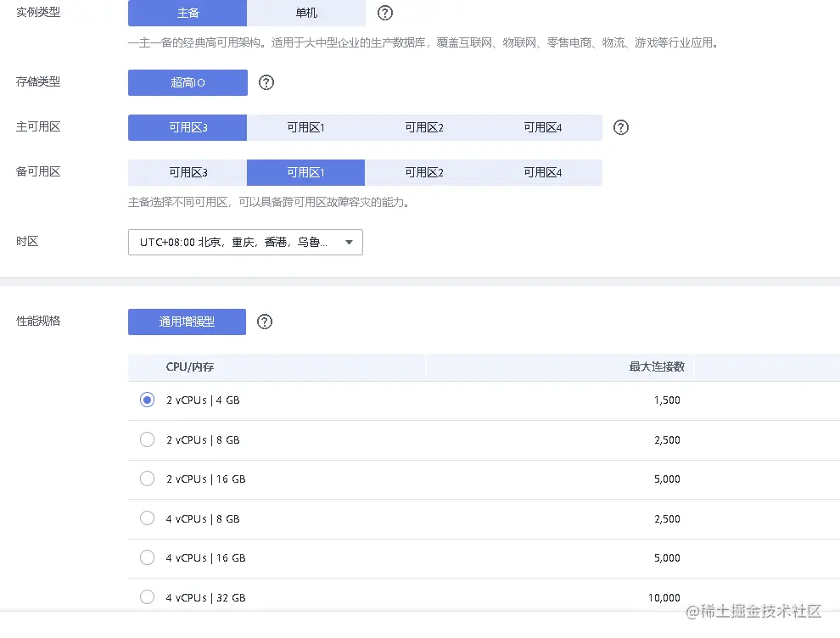
Task: Set primary zone (主可用区) to 可用区4
Action: [x=543, y=127]
